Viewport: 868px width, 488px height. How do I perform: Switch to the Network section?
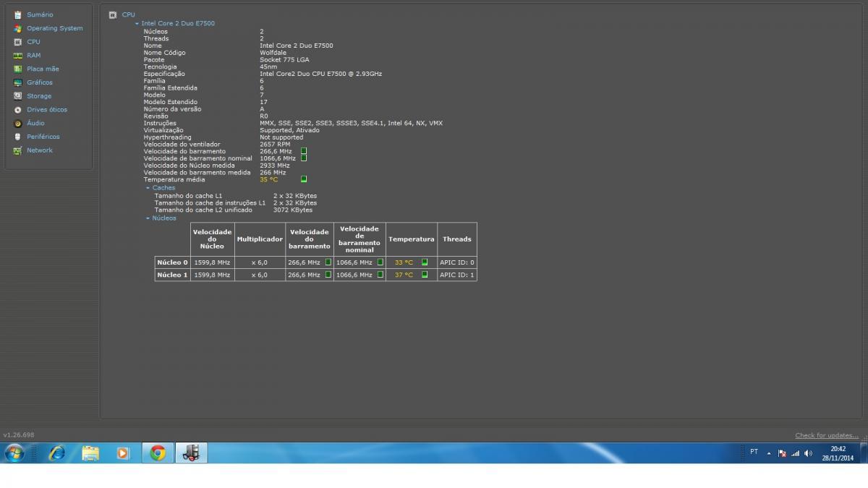pos(40,150)
